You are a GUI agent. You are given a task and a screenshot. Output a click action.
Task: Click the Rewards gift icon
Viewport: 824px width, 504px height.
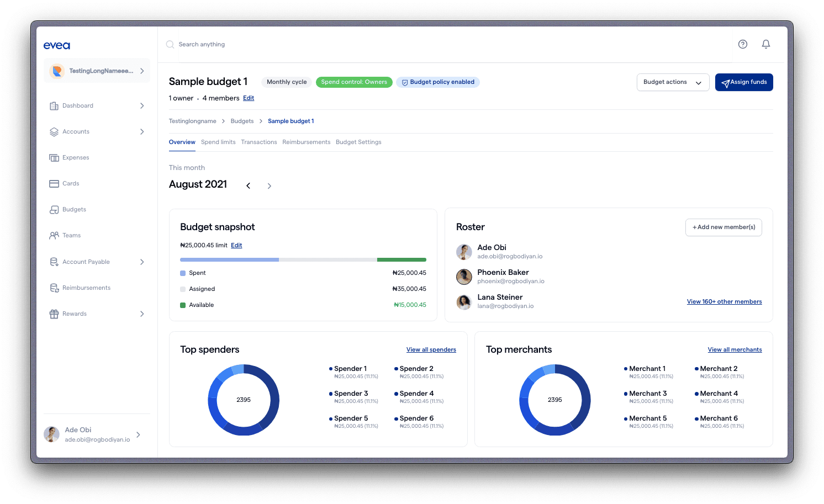click(x=54, y=314)
